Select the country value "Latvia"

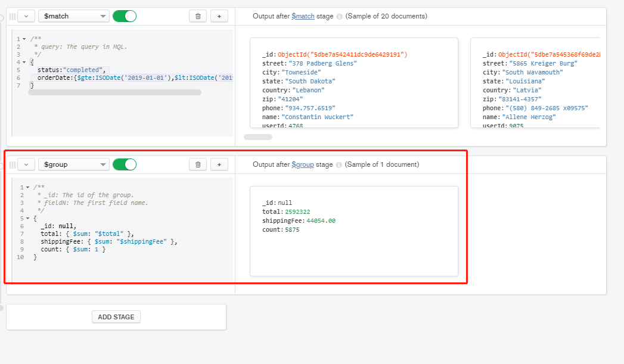click(x=527, y=91)
